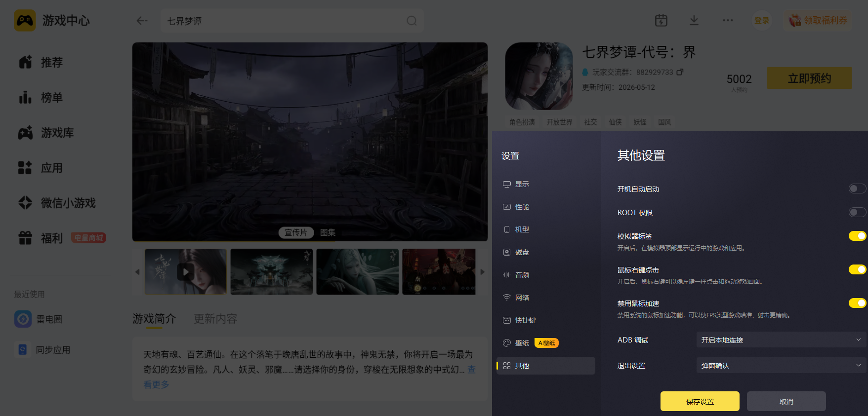Screen dimensions: 868x416
Task: Open 快捷键 shortcut settings
Action: [546, 320]
